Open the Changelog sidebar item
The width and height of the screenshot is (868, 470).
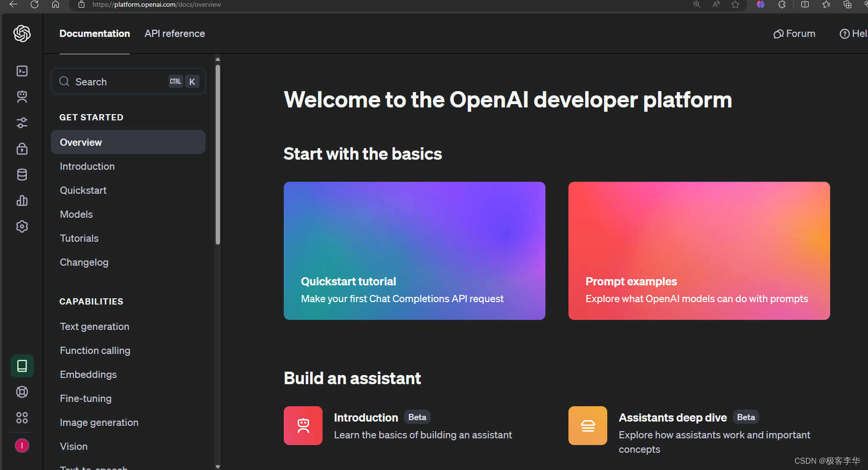click(x=84, y=262)
